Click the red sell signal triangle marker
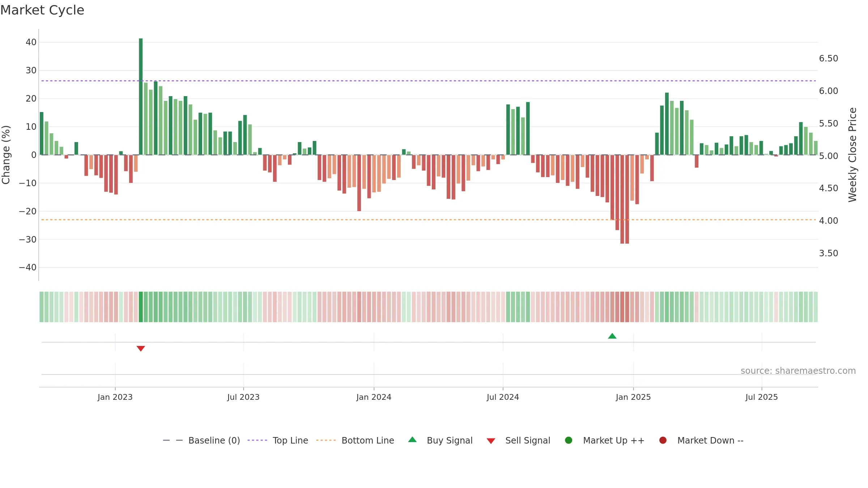 pyautogui.click(x=141, y=348)
